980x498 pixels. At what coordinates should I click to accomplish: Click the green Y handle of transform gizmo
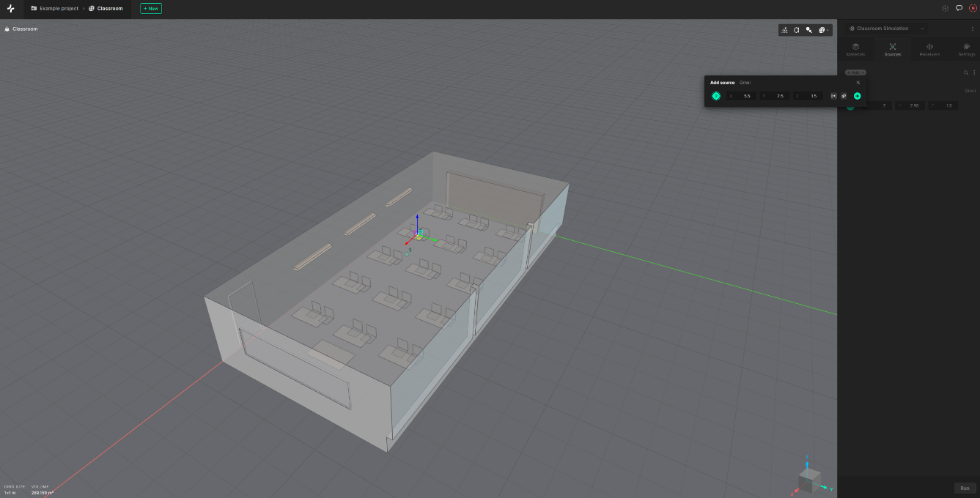(433, 239)
